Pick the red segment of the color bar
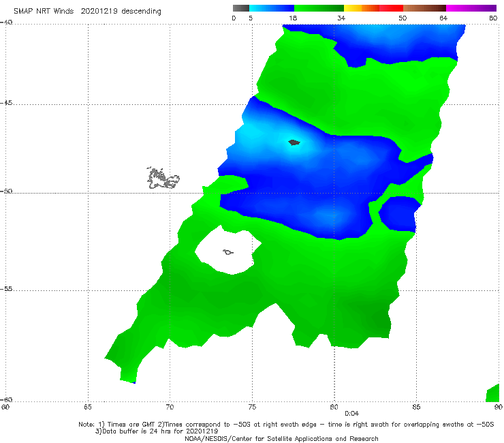The width and height of the screenshot is (504, 443). point(391,8)
